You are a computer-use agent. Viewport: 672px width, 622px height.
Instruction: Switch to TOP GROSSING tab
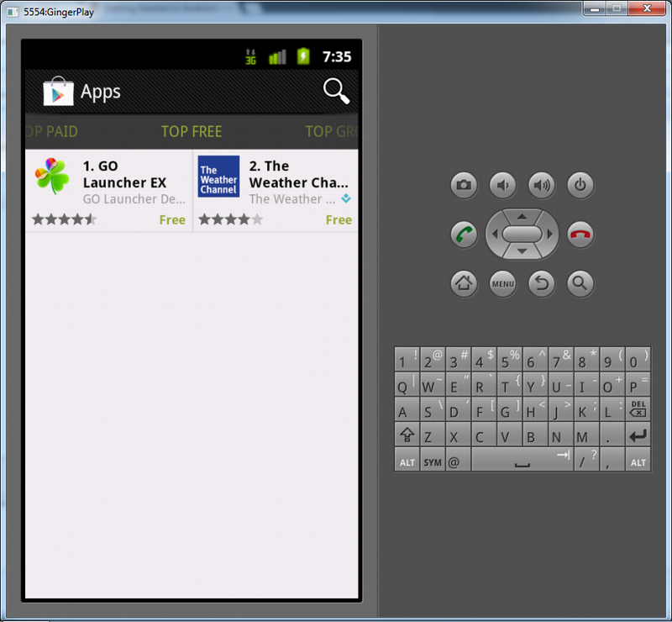pyautogui.click(x=331, y=131)
